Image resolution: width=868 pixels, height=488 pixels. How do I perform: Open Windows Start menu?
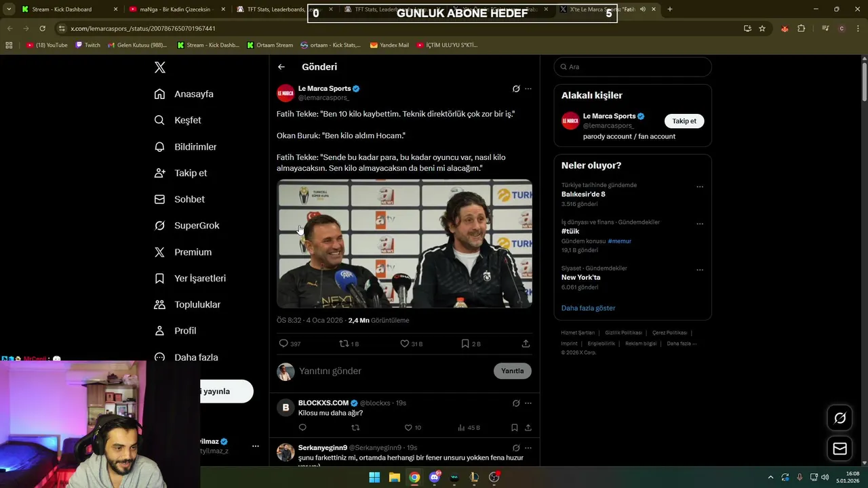[x=374, y=477]
